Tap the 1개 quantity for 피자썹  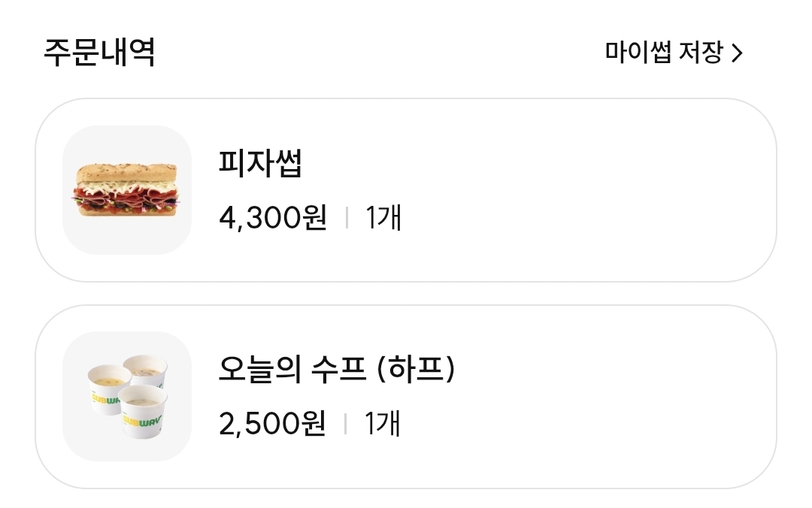[x=383, y=218]
